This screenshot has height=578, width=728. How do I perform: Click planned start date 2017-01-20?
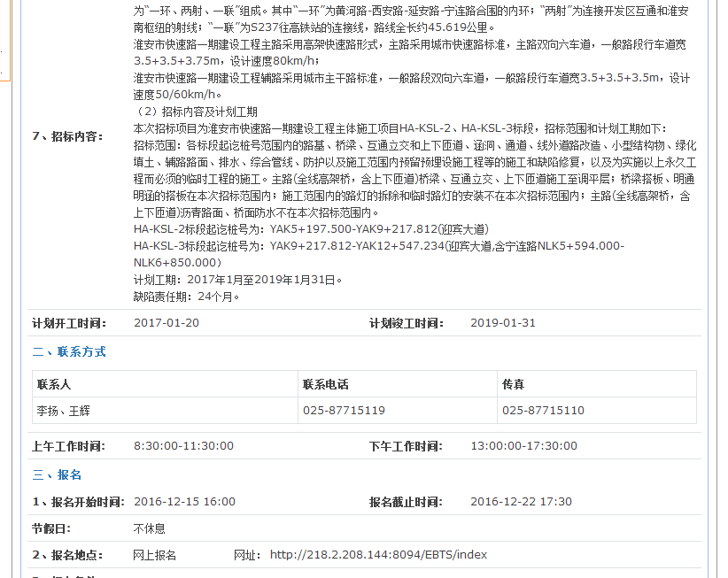(x=167, y=322)
